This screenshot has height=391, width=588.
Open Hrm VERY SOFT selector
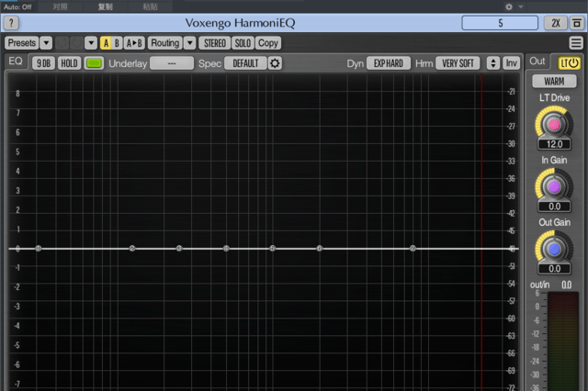click(x=458, y=63)
